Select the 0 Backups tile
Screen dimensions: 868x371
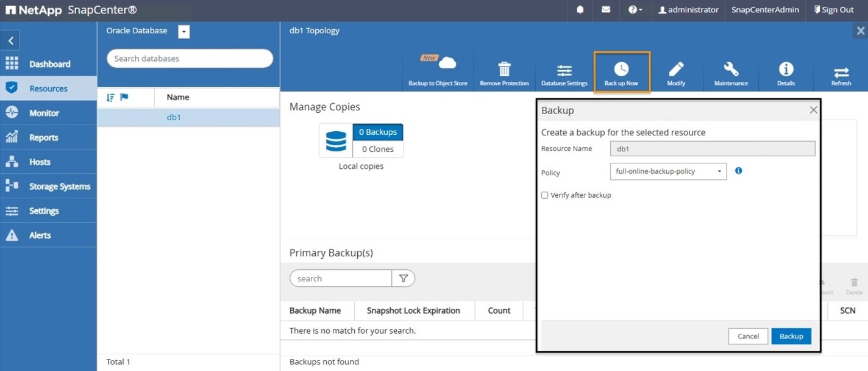click(378, 132)
